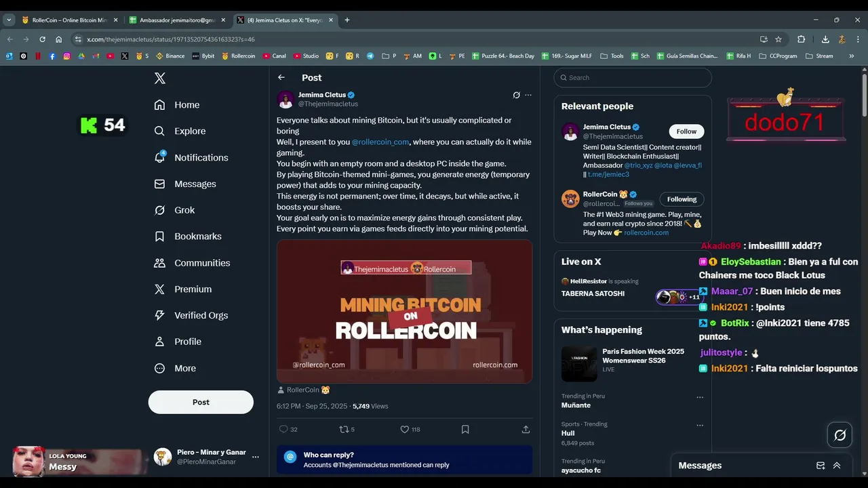Repost the post with 5 reposts
The height and width of the screenshot is (488, 868).
(x=347, y=429)
